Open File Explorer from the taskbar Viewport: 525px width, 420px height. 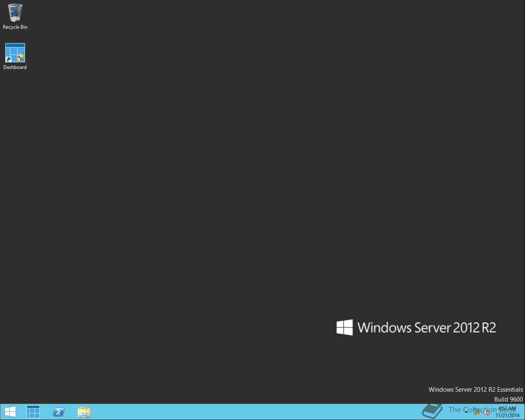pyautogui.click(x=84, y=412)
